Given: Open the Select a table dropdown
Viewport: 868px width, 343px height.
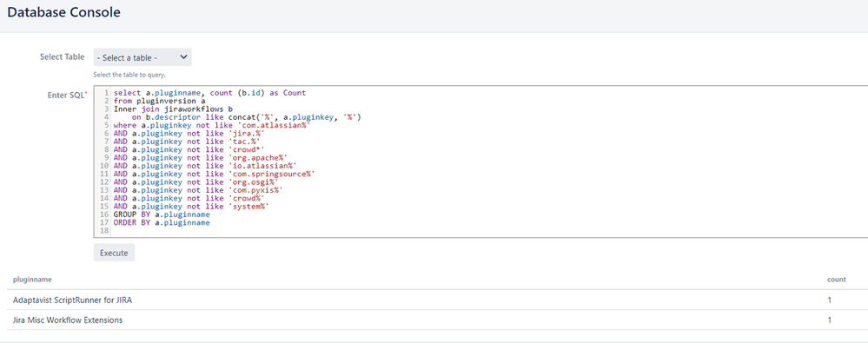Looking at the screenshot, I should click(142, 57).
